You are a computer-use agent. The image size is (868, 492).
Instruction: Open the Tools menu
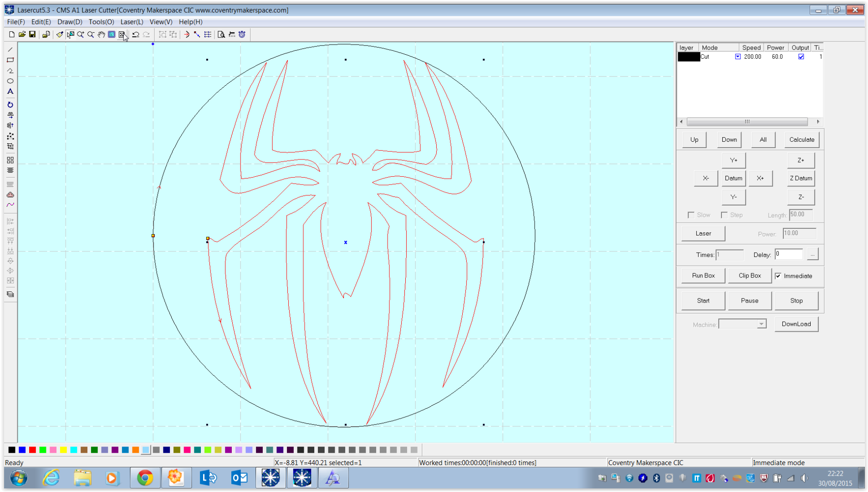pyautogui.click(x=101, y=22)
